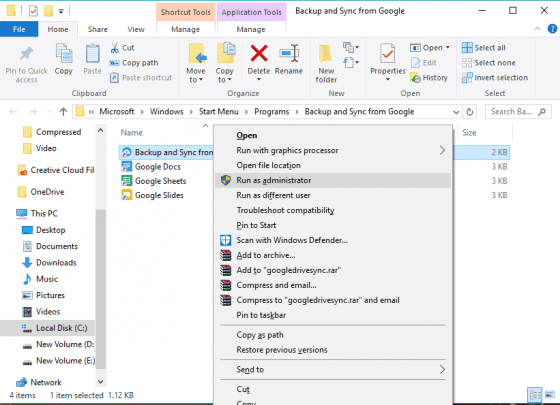Click the Pin to Quick access icon
560x405 pixels.
26,54
